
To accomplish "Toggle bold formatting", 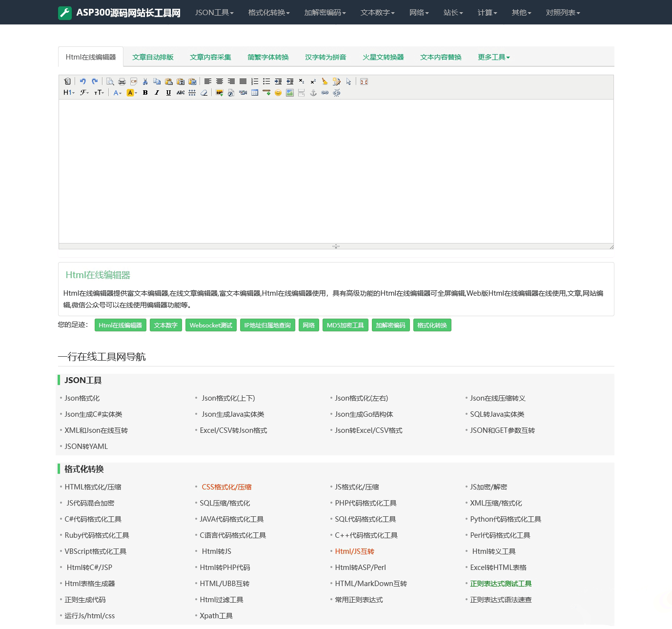I will pos(145,93).
